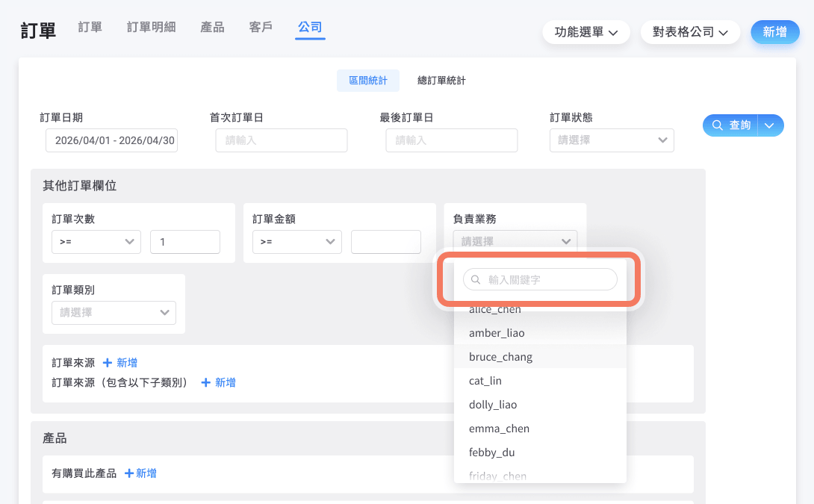Select cat_lin from the list
This screenshot has height=504, width=814.
click(x=540, y=381)
